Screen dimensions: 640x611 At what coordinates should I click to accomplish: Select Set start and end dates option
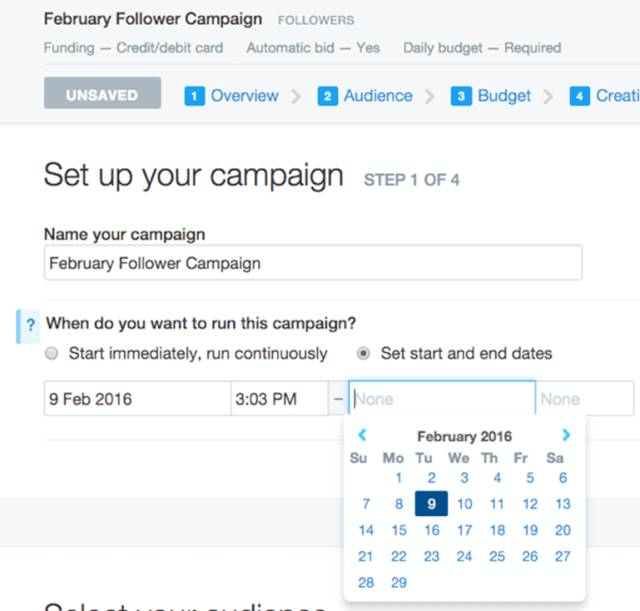[364, 354]
